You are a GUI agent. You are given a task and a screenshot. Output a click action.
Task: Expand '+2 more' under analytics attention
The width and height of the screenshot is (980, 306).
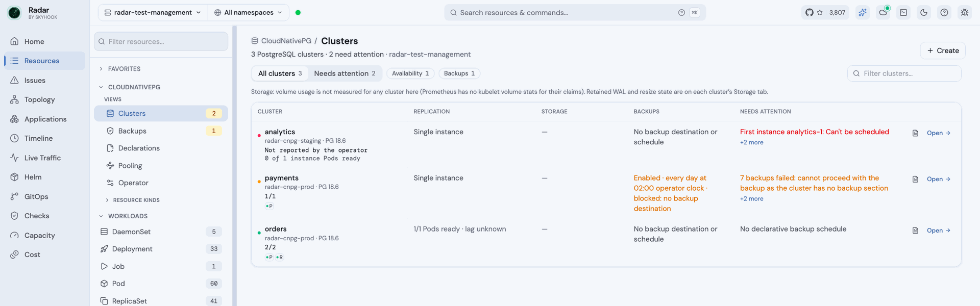point(752,143)
